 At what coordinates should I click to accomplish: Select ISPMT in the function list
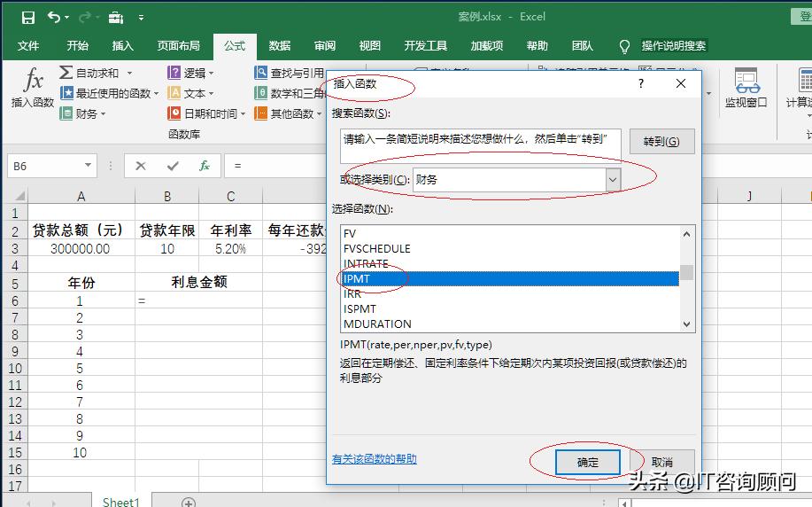(x=510, y=309)
